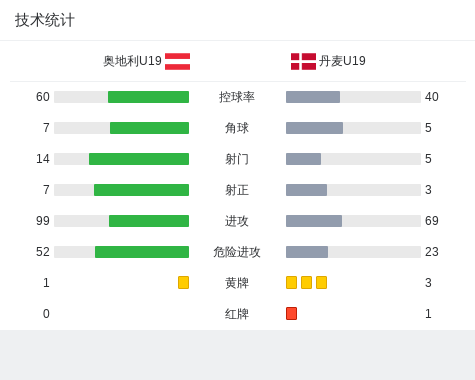Click the 黄牌 yellow card label
This screenshot has height=380, width=475.
(x=237, y=283)
